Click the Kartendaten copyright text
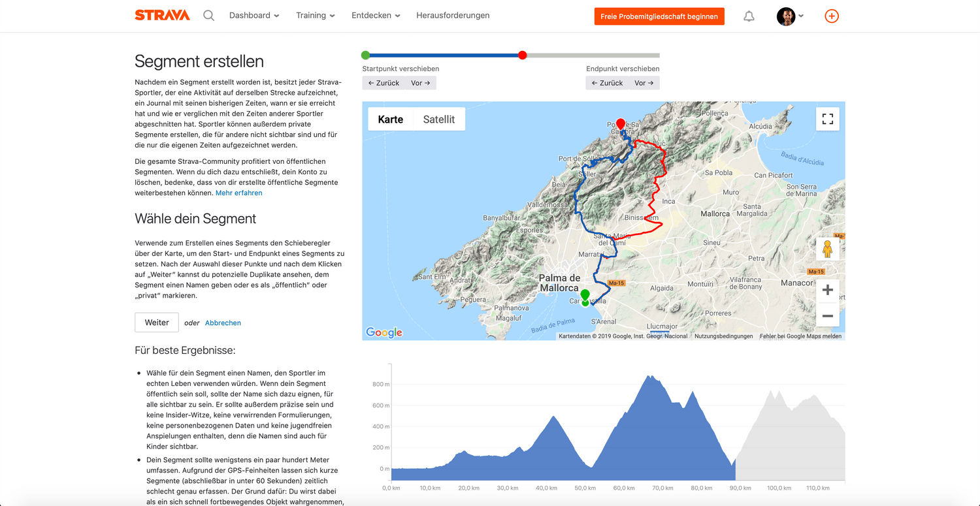Image resolution: width=980 pixels, height=506 pixels. pyautogui.click(x=623, y=336)
